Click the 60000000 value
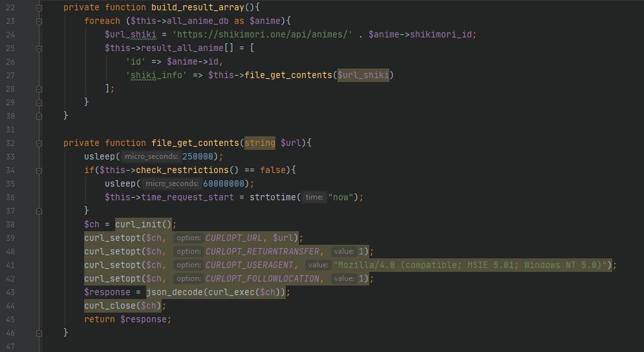The height and width of the screenshot is (352, 644). 224,184
